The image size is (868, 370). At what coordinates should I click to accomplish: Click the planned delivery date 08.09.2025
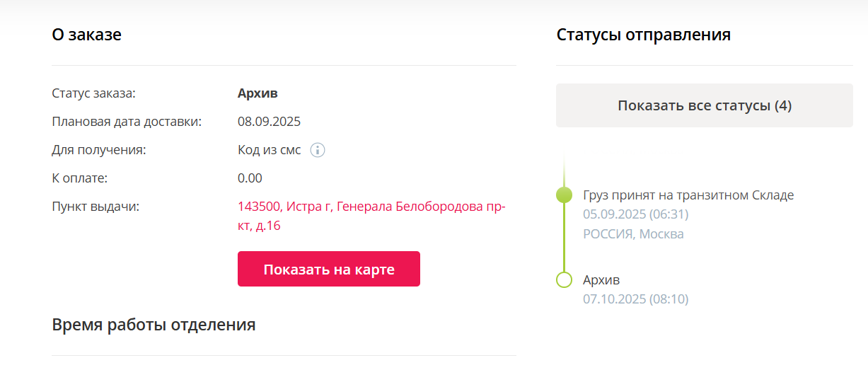pos(269,122)
